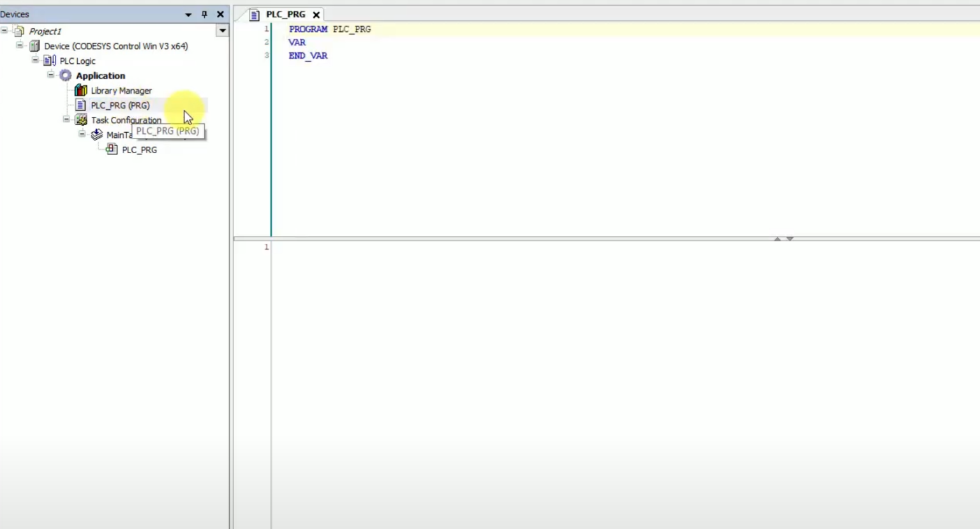Select the Library Manager tree entry
The height and width of the screenshot is (529, 980).
click(x=121, y=91)
